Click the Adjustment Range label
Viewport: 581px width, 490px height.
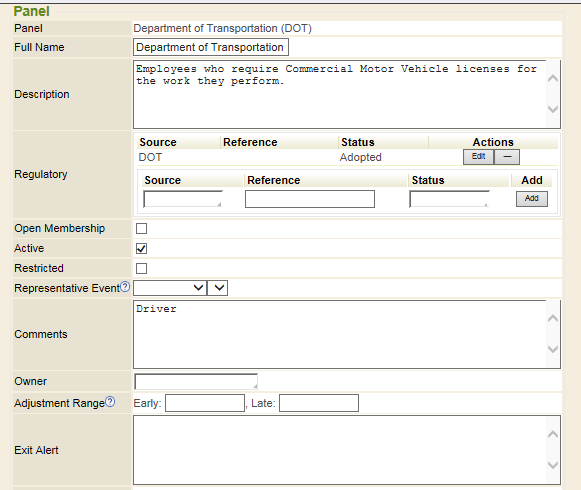click(59, 403)
